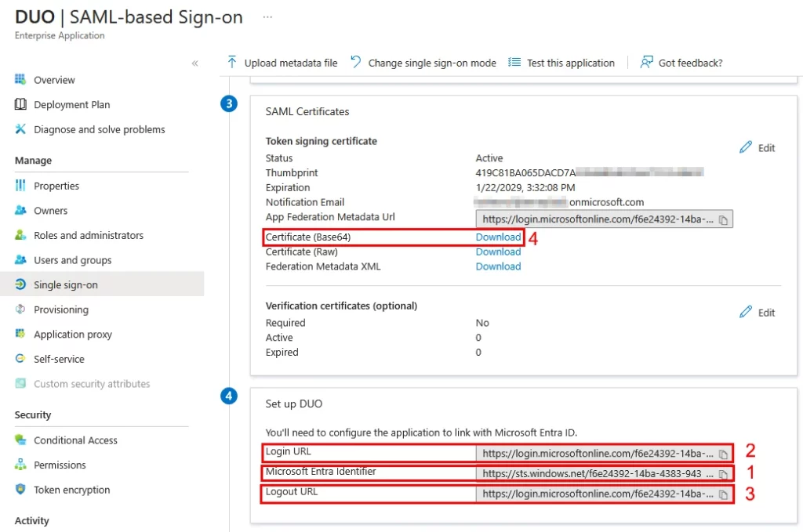Click the Upload metadata file label
Viewport: 803px width, 532px height.
[x=291, y=63]
